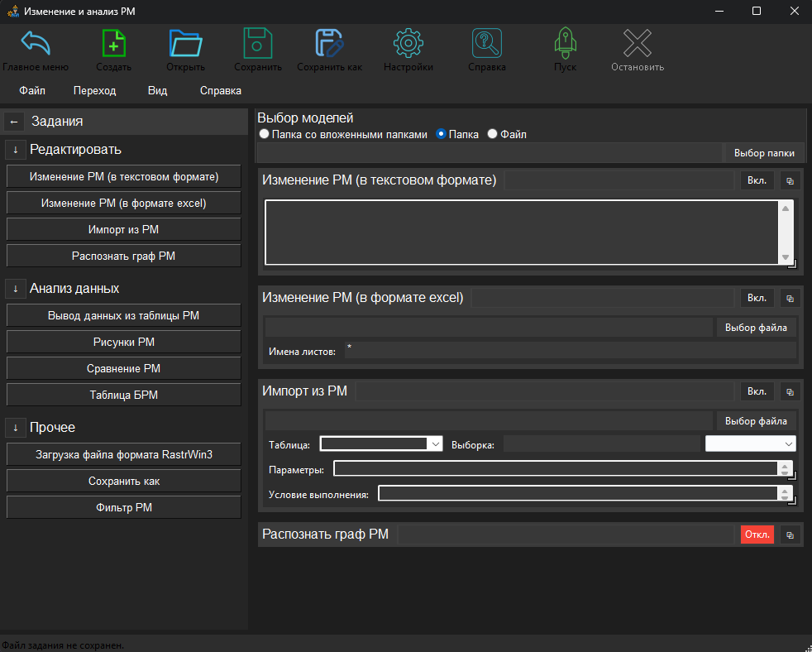Click the Сохранить floppy disk icon
812x652 pixels.
click(x=258, y=43)
